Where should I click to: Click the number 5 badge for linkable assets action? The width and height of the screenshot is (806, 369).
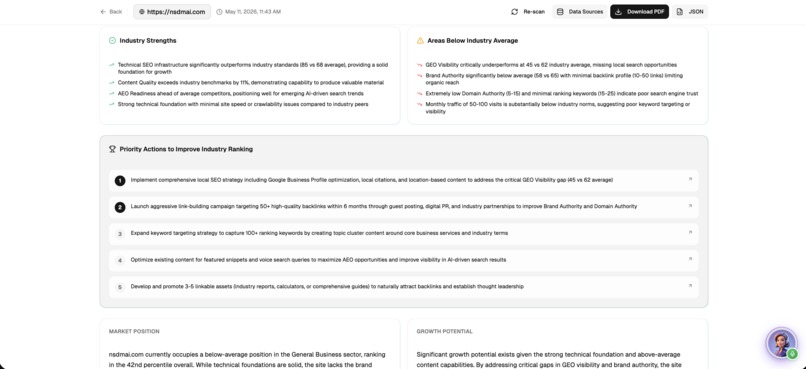(120, 287)
